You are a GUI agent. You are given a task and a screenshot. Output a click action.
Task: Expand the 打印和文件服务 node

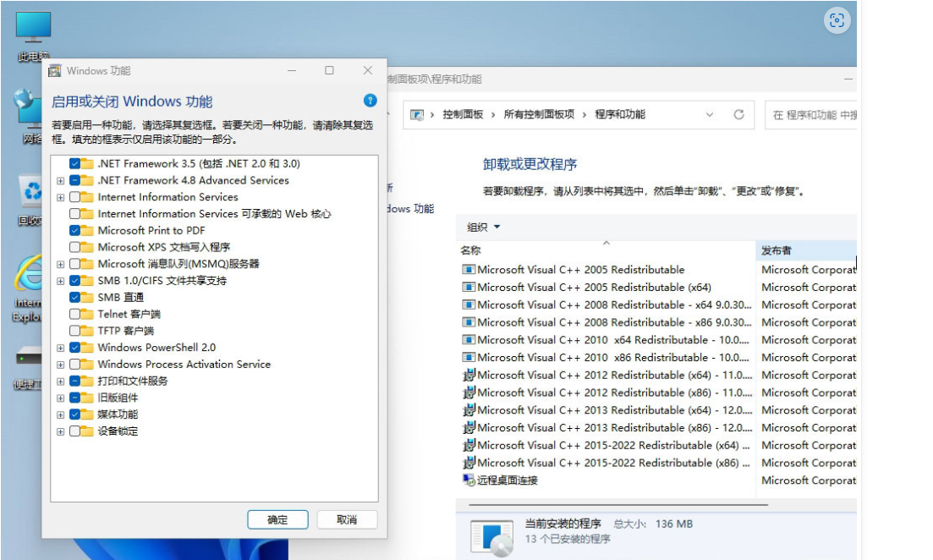pos(60,381)
